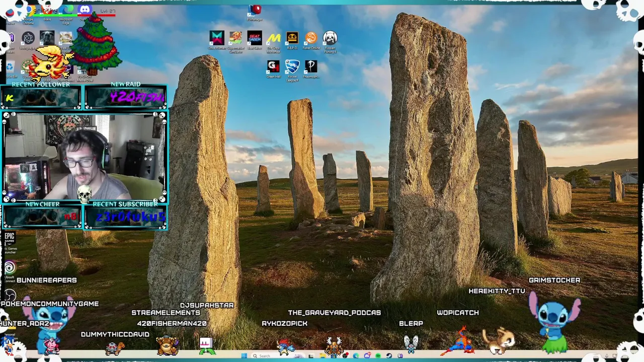Open the Windows Start menu
Screen dimensions: 644x362
click(x=244, y=356)
